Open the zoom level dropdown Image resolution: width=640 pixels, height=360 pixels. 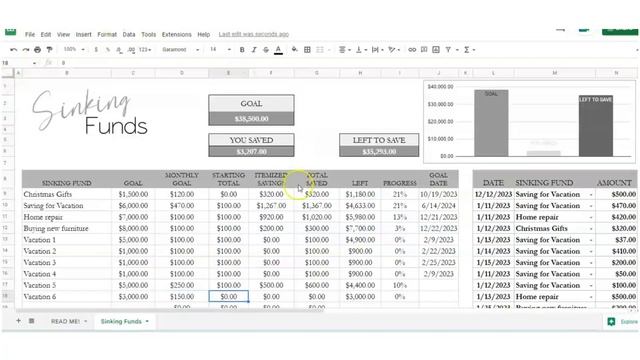(x=74, y=49)
